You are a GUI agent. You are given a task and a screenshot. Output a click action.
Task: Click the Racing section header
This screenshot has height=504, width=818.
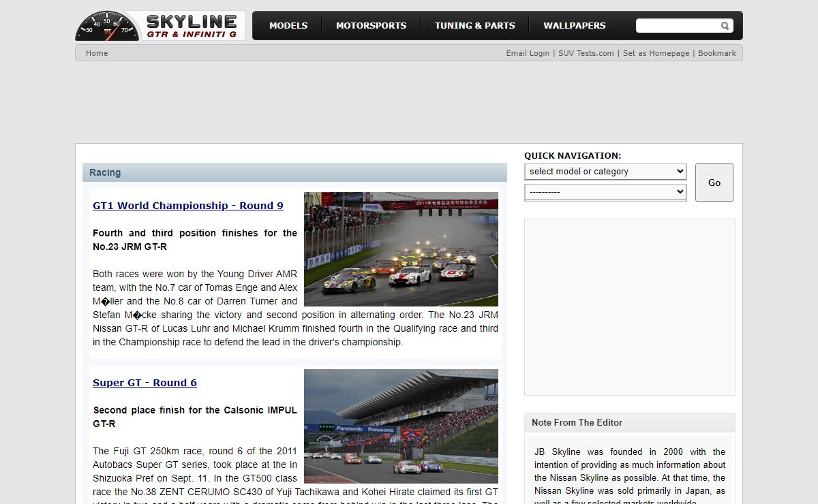click(x=294, y=172)
